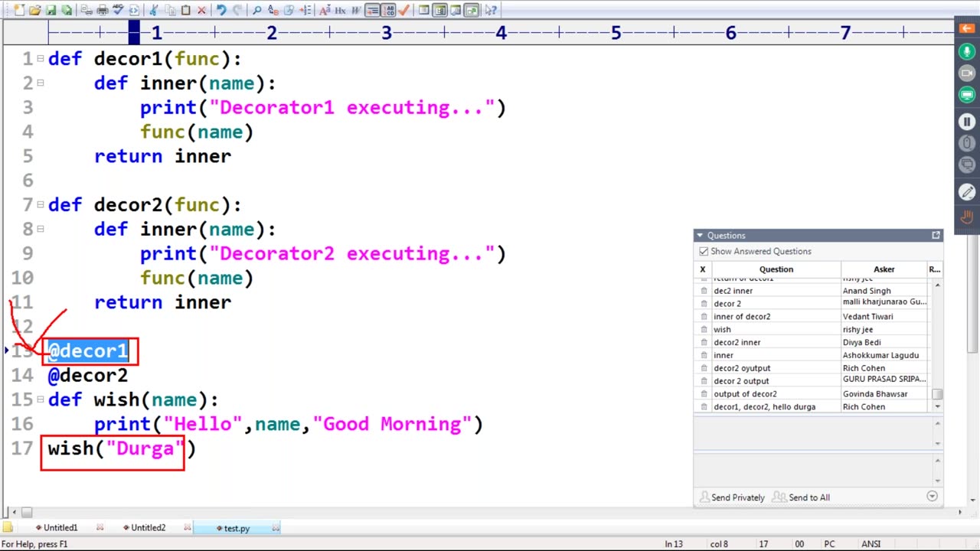This screenshot has height=551, width=980.
Task: Sort by the Asker column header
Action: tap(884, 269)
